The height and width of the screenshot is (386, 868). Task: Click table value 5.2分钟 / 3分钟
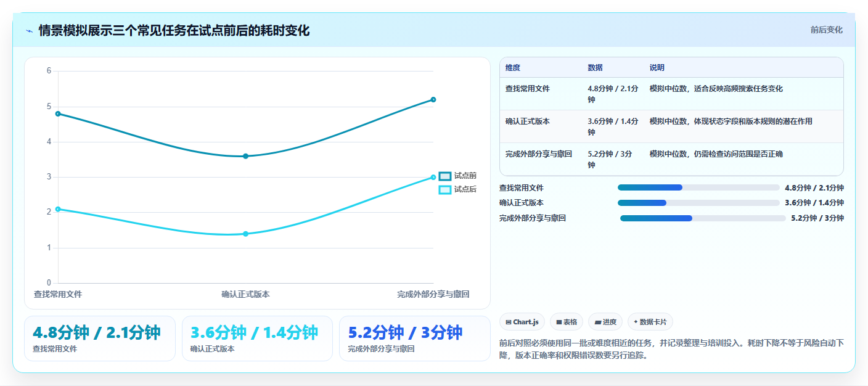click(610, 159)
